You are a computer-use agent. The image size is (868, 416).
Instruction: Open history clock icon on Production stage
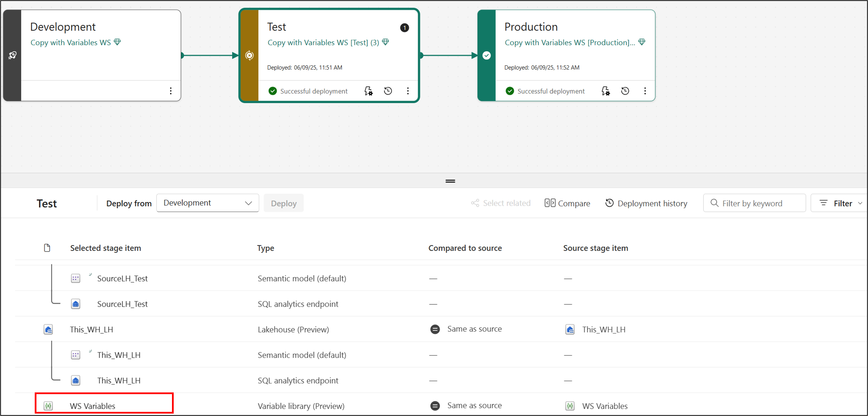pos(625,91)
